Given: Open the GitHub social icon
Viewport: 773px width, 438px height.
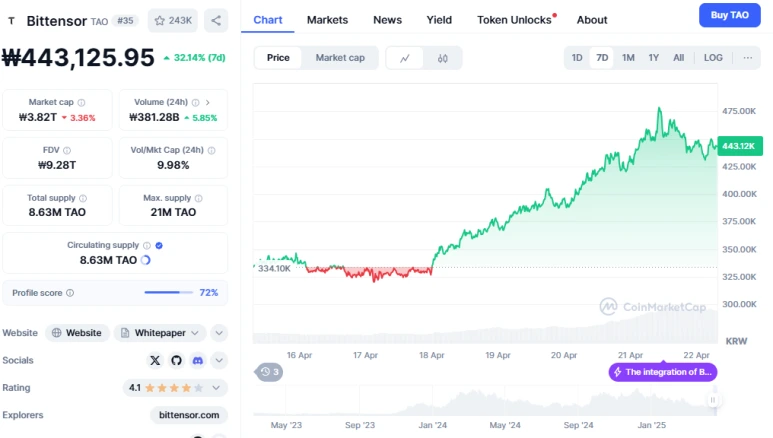Looking at the screenshot, I should 176,360.
